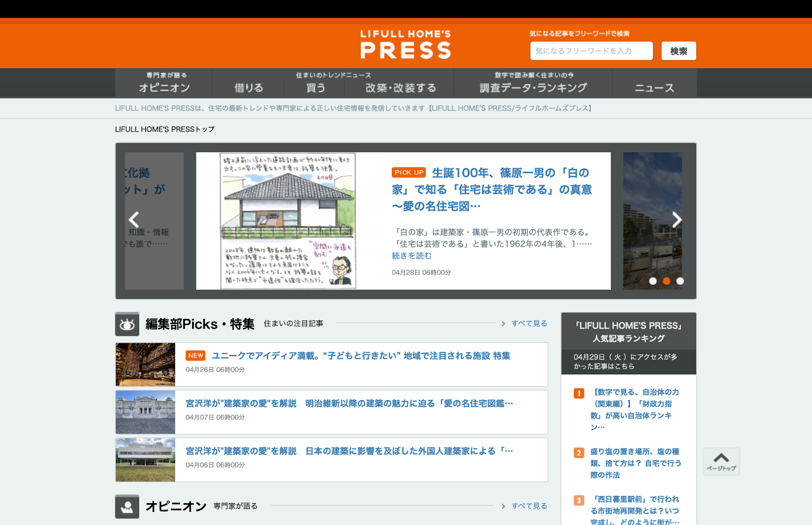Click the 編集部Picks eye icon
The image size is (812, 525).
click(127, 324)
